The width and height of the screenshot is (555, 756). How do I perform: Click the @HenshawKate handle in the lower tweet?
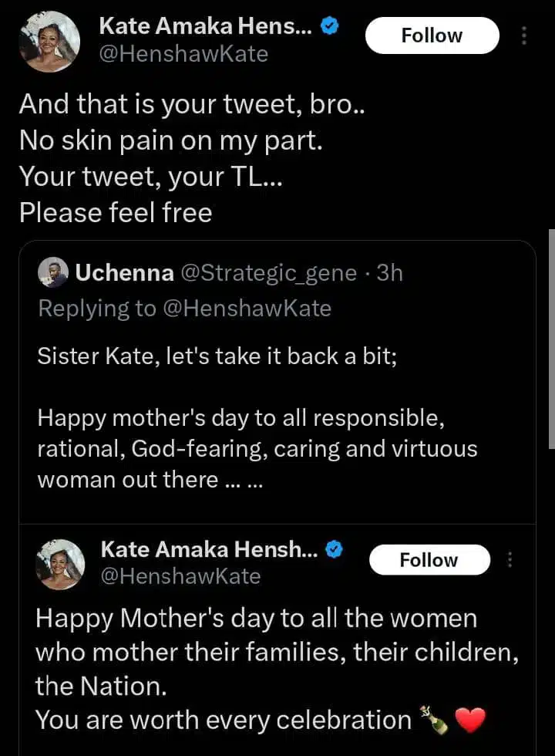181,575
